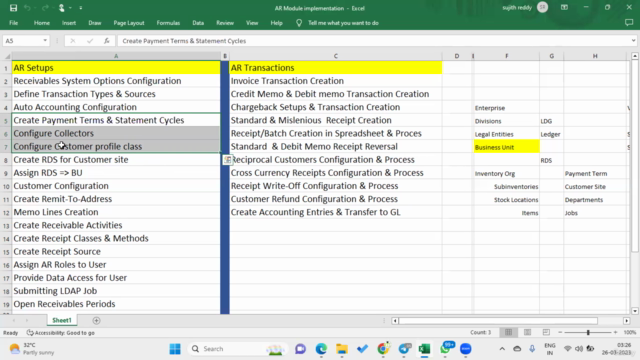Open File Explorer from taskbar
Image resolution: width=640 pixels, height=360 pixels.
coord(342,349)
